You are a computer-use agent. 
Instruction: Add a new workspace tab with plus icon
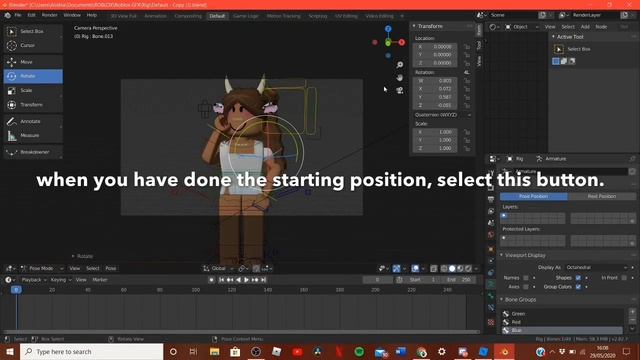(402, 16)
